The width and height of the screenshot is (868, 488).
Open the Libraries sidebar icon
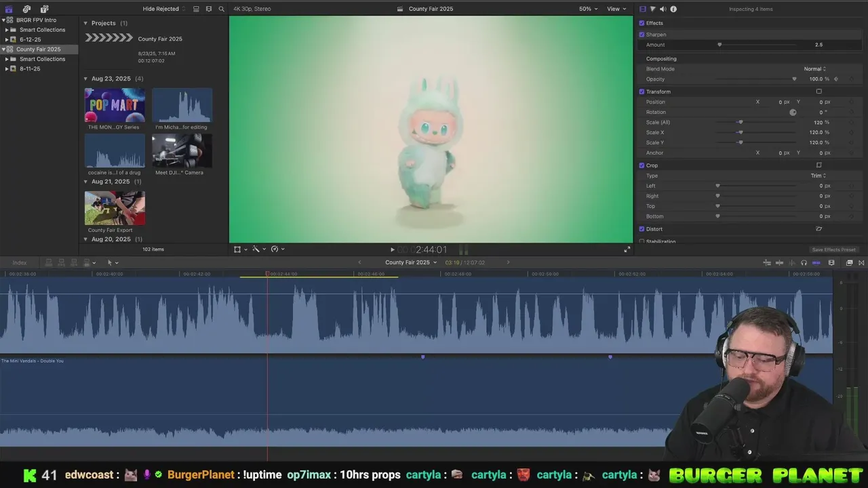click(9, 9)
